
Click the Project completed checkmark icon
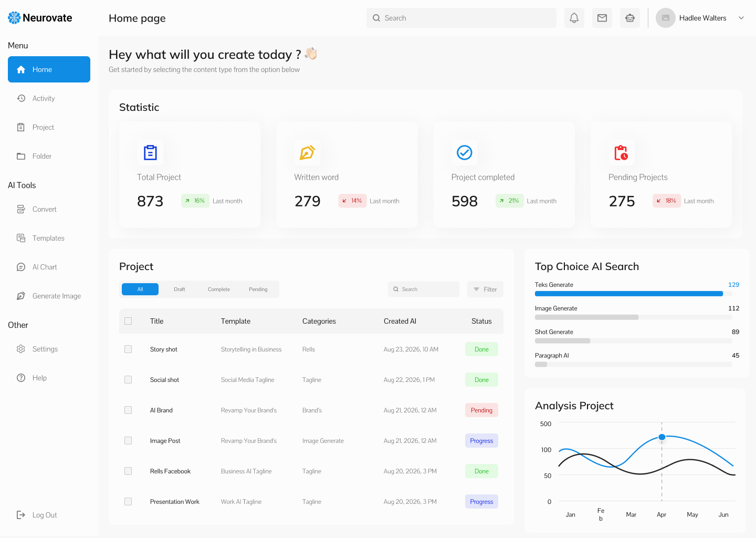point(464,152)
